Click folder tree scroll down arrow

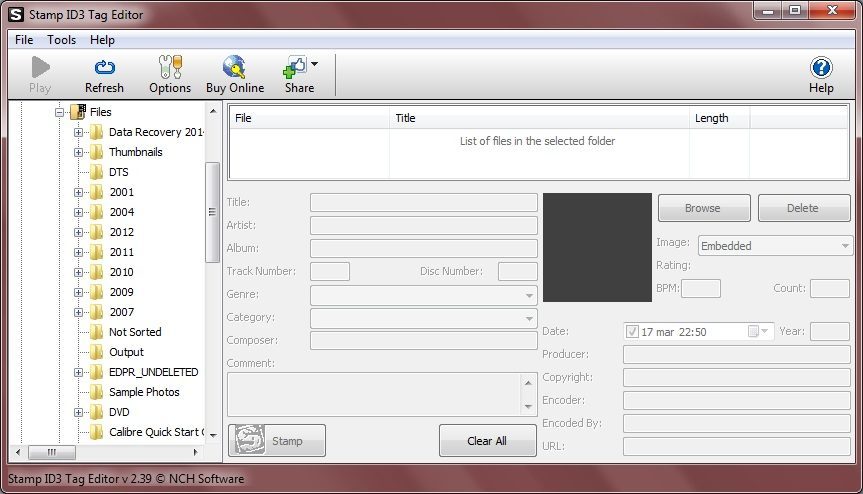pos(212,435)
